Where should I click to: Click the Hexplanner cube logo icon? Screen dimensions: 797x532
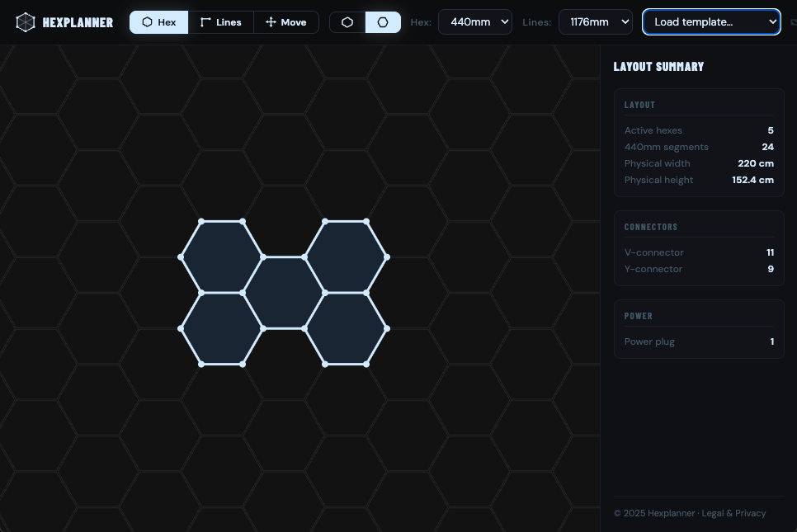(x=26, y=22)
